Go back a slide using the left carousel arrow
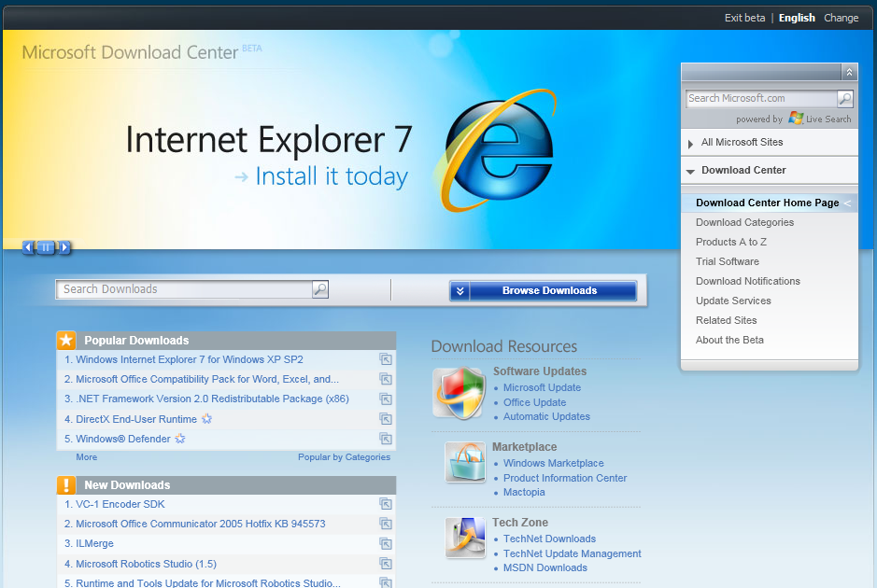Screen dimensions: 877x588 coord(27,247)
